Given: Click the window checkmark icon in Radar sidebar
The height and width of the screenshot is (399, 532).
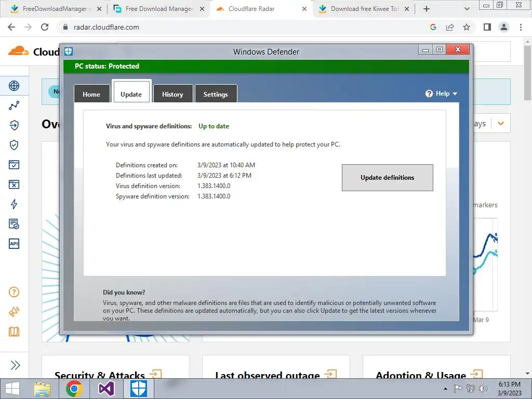Looking at the screenshot, I should pyautogui.click(x=14, y=165).
